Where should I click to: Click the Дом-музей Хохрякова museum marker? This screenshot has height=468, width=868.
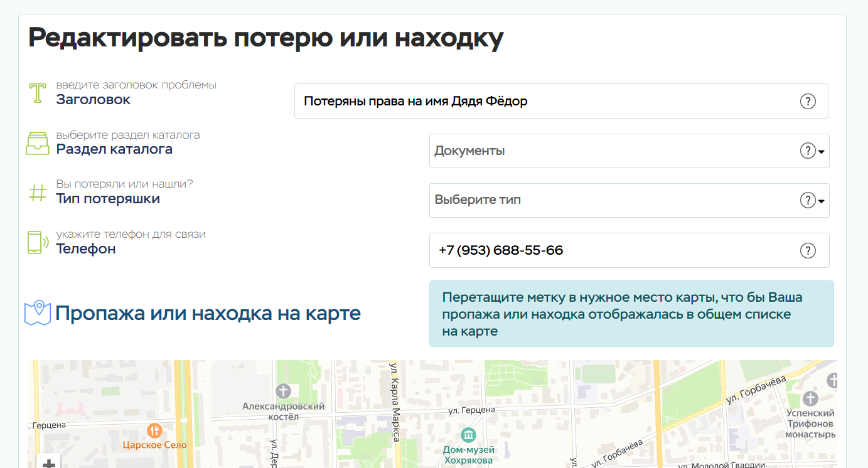(x=468, y=435)
